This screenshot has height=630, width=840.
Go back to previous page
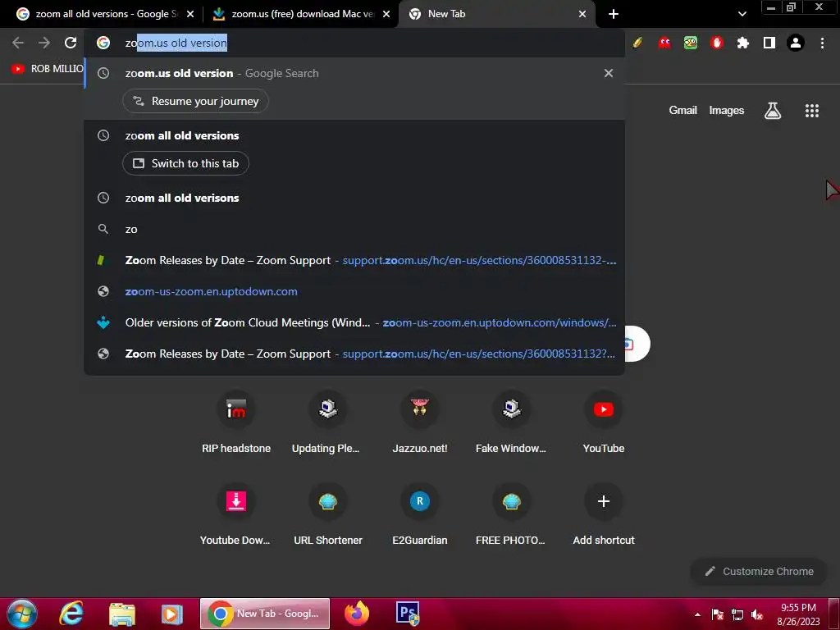[18, 43]
